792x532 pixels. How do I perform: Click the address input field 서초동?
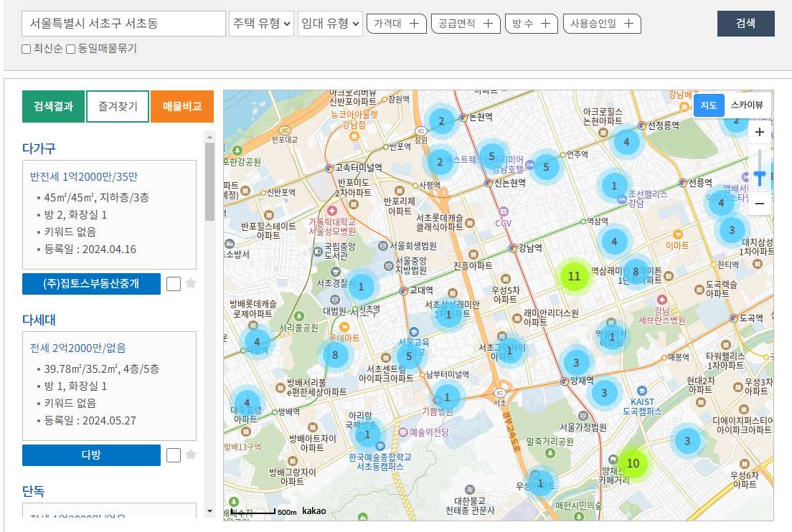tap(123, 23)
